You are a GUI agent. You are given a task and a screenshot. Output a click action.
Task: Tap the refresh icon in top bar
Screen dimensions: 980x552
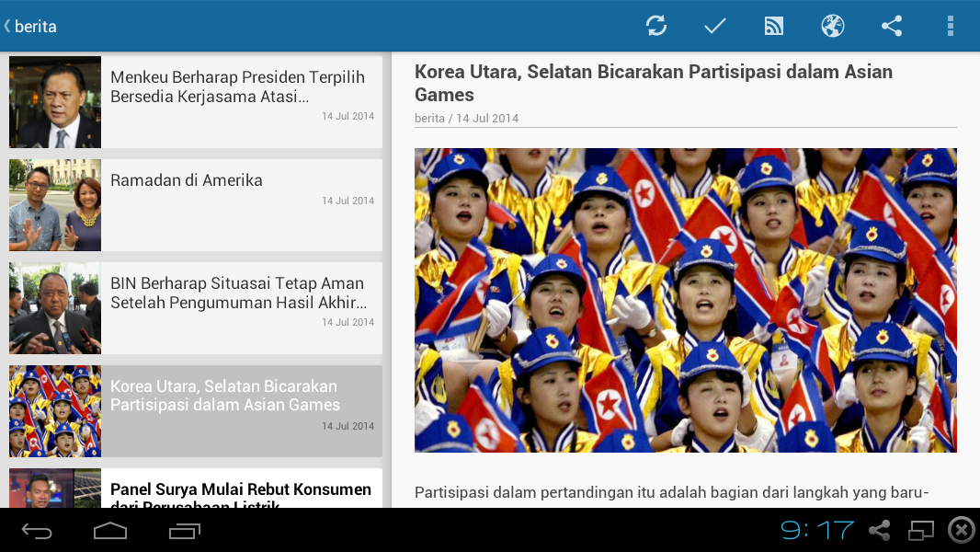[656, 26]
